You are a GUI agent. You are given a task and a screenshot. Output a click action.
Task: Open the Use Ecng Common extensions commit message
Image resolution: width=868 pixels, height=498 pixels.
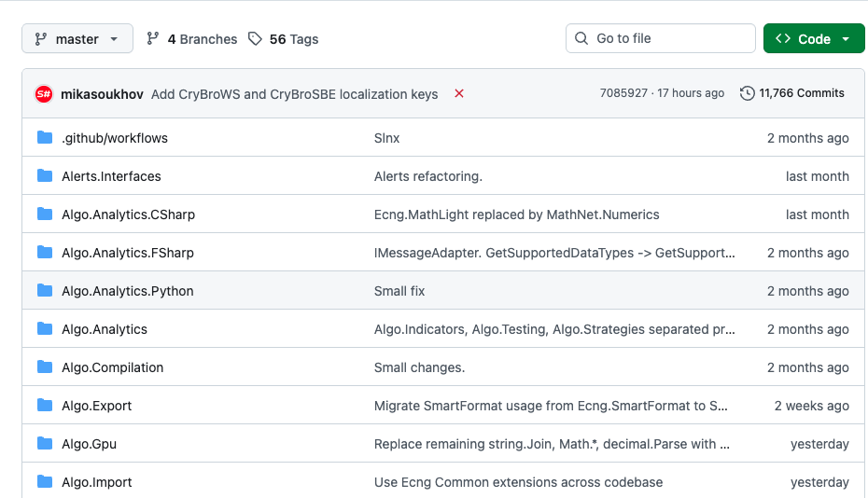[519, 482]
